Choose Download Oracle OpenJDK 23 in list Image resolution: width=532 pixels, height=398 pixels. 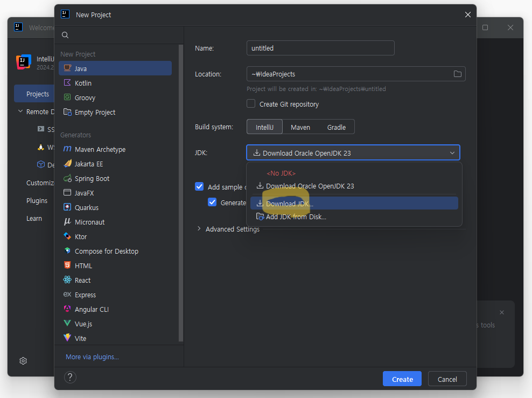(x=354, y=186)
